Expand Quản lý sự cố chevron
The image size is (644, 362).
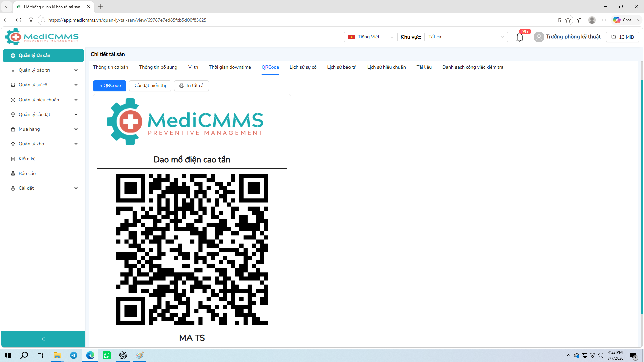pyautogui.click(x=76, y=85)
